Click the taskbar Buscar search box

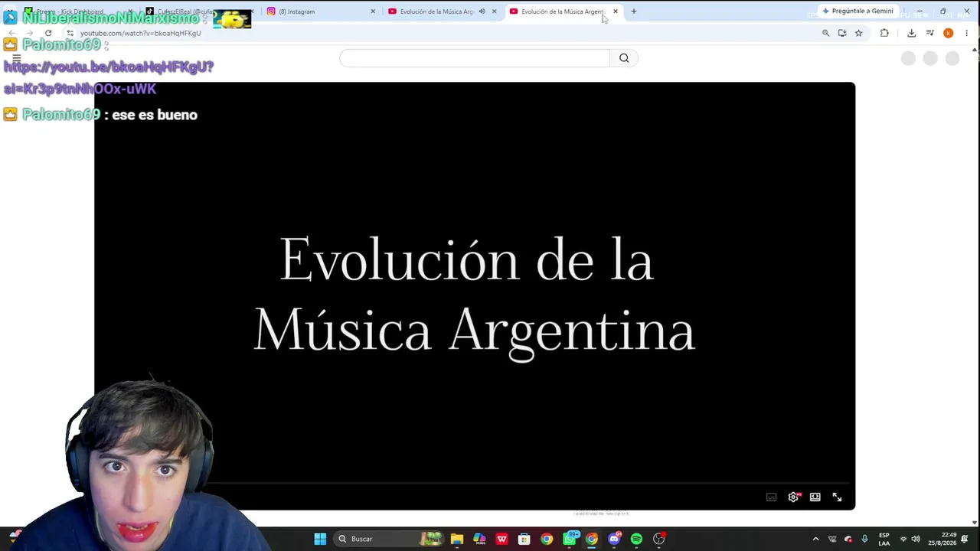389,539
